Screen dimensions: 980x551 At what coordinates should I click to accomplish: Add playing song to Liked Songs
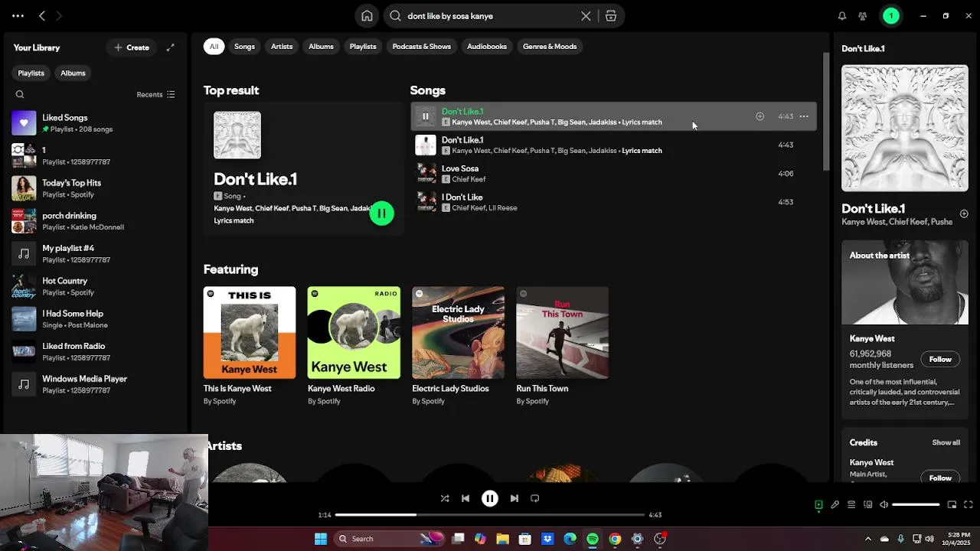click(759, 116)
